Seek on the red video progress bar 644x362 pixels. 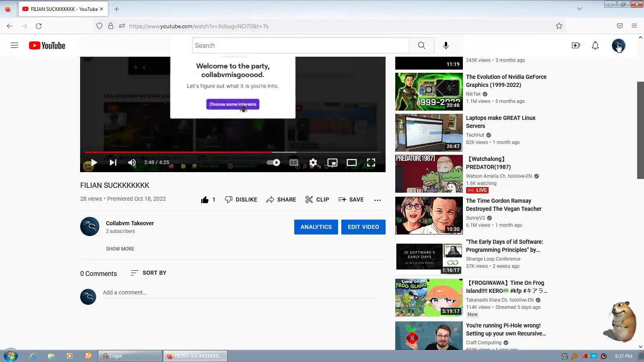pos(233,152)
